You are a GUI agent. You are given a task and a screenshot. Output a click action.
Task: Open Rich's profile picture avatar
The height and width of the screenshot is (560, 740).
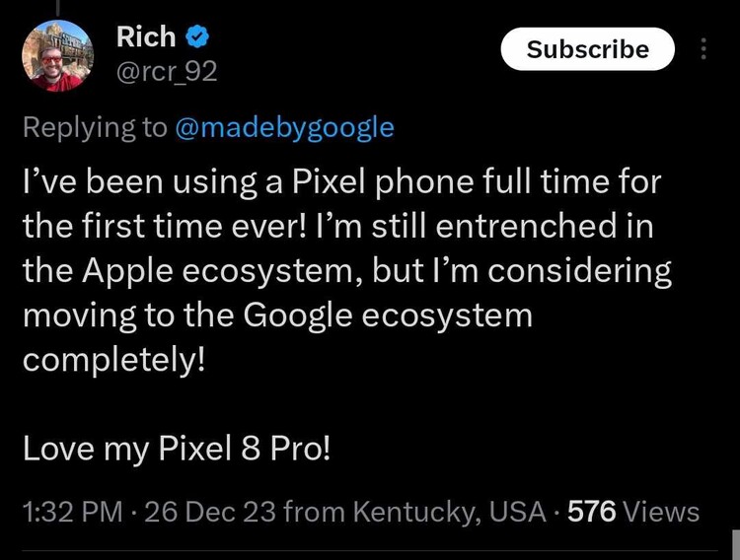[x=57, y=56]
